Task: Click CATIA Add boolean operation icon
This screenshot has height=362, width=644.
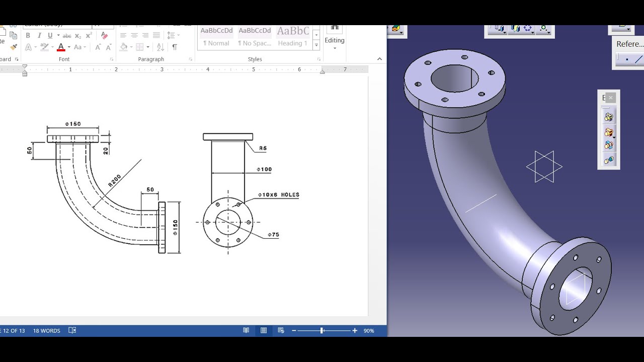Action: coord(609,132)
